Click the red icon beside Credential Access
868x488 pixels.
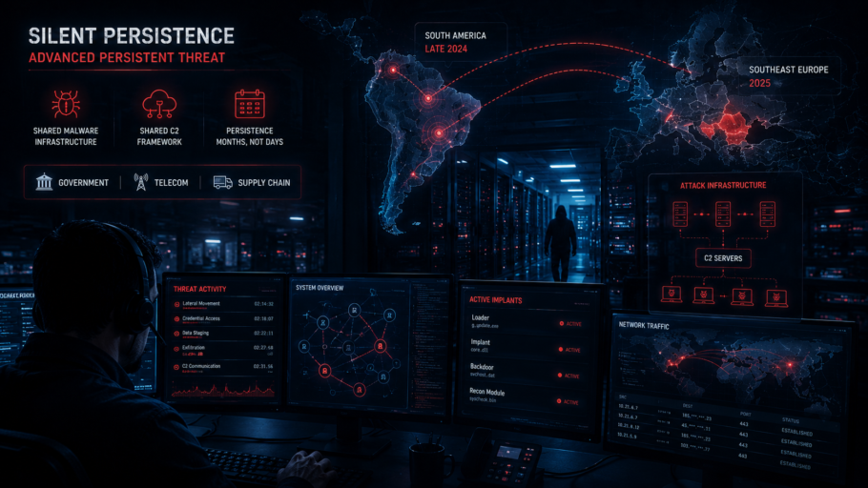tap(176, 319)
